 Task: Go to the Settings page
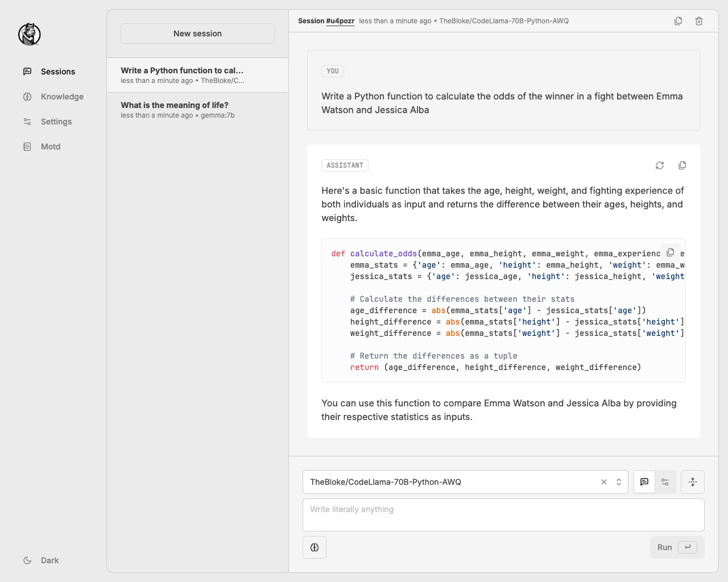click(56, 122)
